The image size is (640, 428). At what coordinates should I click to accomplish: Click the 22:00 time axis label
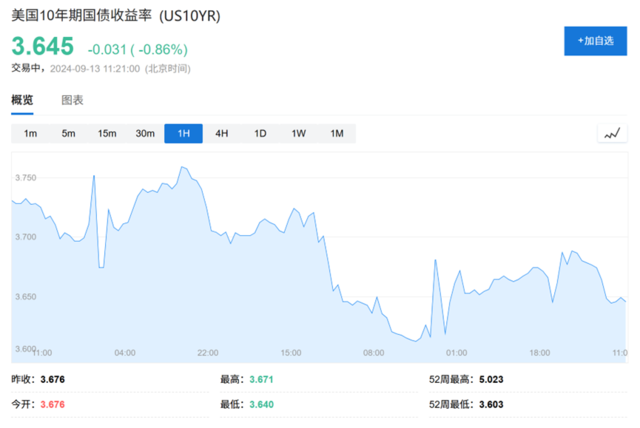(208, 353)
